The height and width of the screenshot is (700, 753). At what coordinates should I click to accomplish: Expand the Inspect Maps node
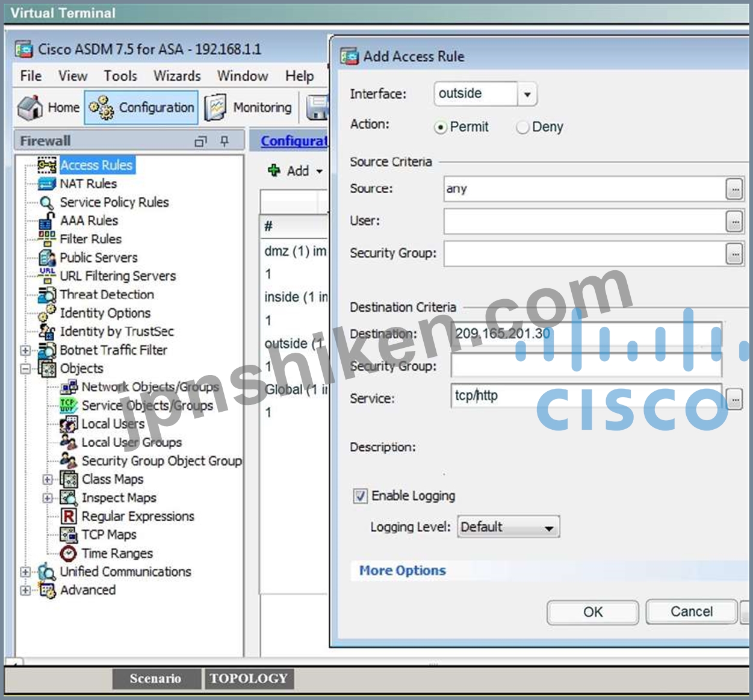(x=48, y=498)
